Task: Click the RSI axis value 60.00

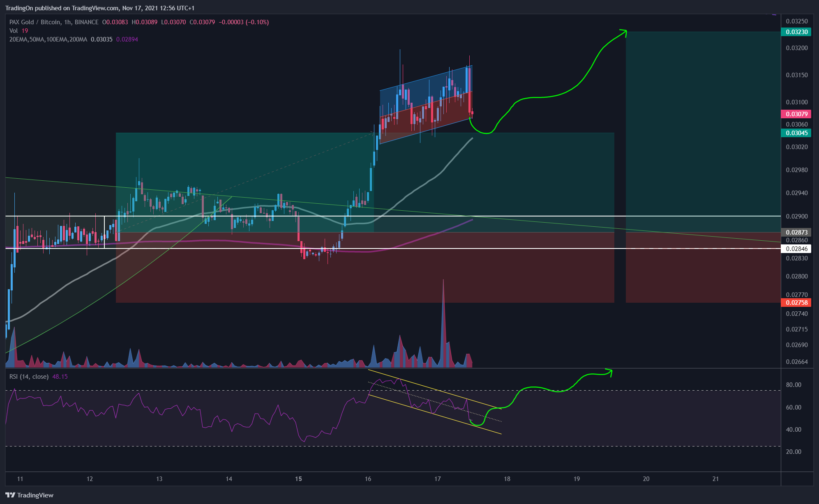Action: tap(793, 407)
